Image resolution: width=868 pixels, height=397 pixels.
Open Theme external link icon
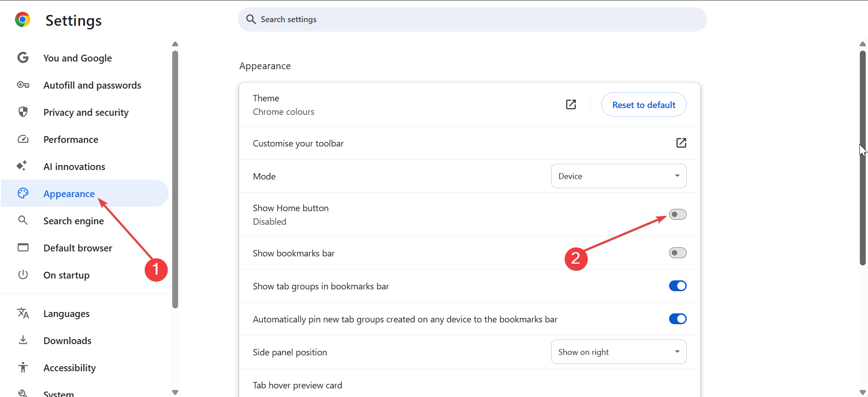click(571, 104)
